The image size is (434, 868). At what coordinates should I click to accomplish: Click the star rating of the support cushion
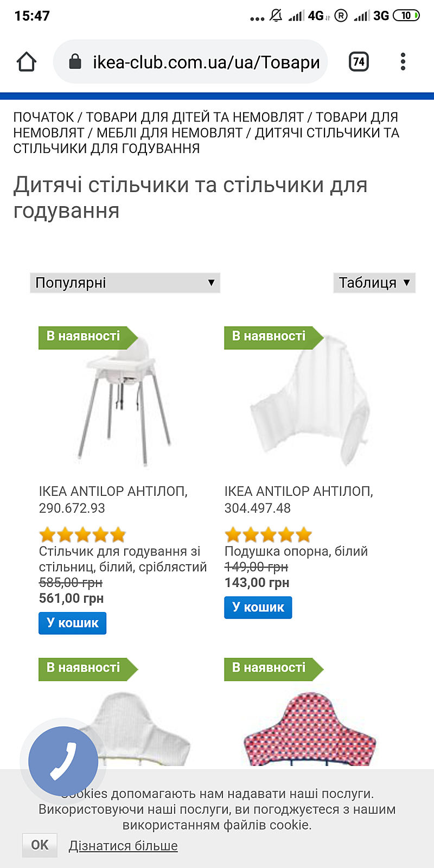click(x=268, y=535)
